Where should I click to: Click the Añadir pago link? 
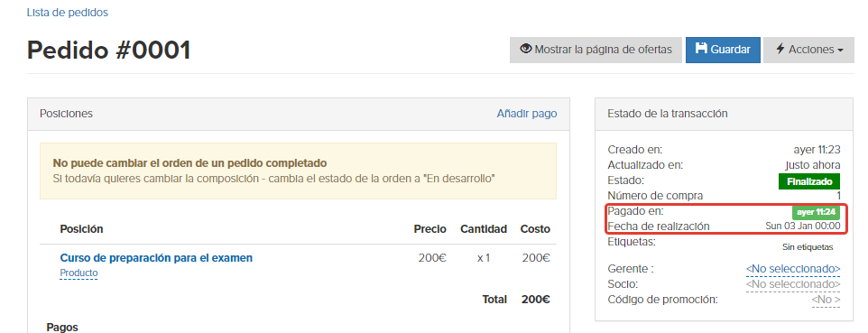tap(527, 114)
